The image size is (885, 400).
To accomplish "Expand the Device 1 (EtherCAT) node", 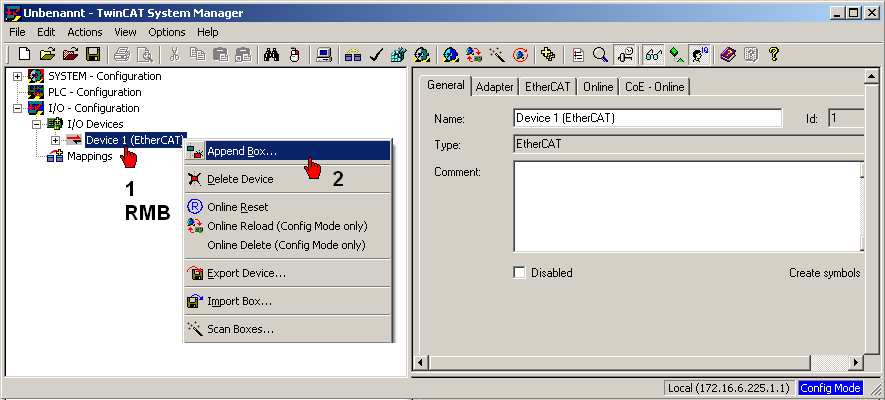I will (55, 140).
